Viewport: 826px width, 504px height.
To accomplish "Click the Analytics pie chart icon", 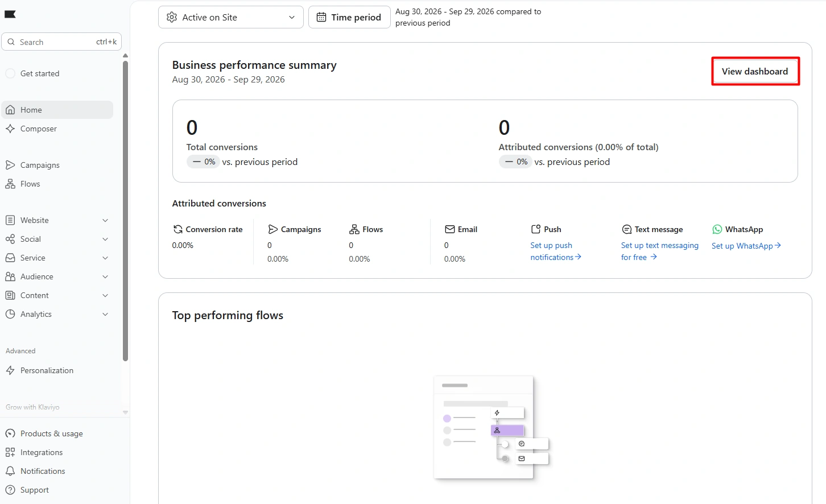I will 10,314.
